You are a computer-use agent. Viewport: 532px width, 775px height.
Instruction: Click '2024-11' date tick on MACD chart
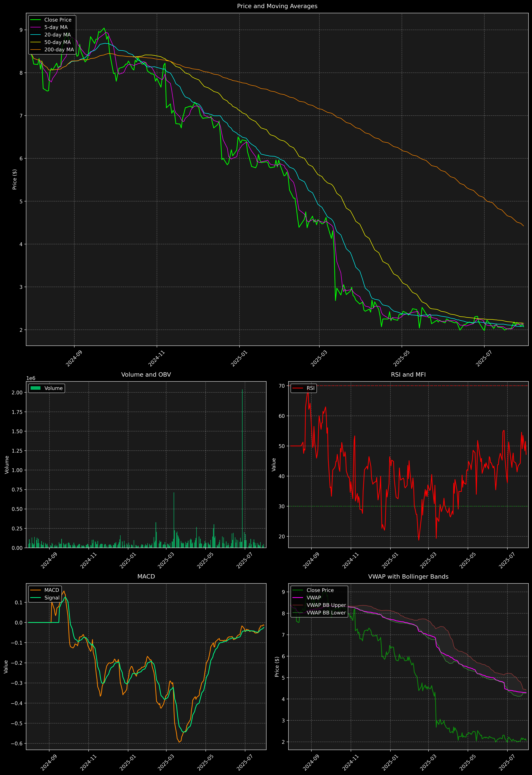[x=88, y=763]
